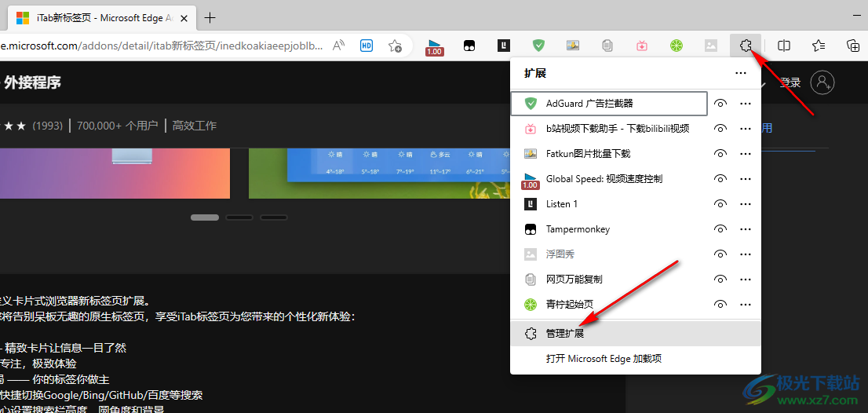
Task: Select Tampermonkey in the extensions list
Action: pos(609,229)
